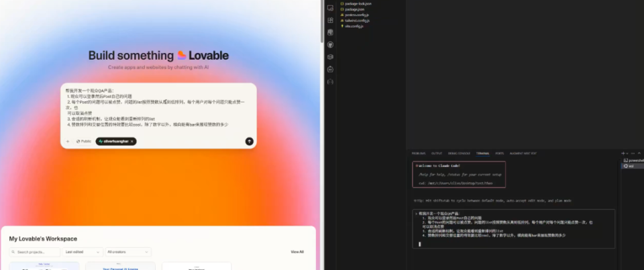Click the Lovable heart logo in the heading
This screenshot has width=644, height=270.
tap(182, 56)
